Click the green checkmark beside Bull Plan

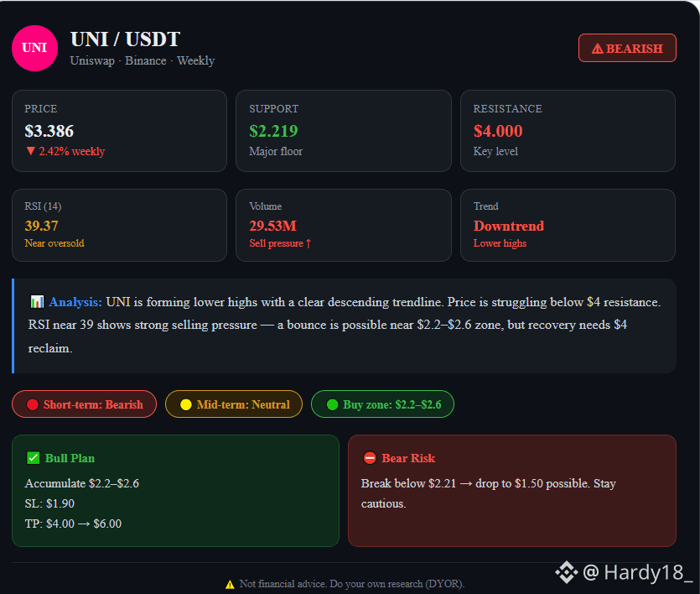click(x=33, y=458)
